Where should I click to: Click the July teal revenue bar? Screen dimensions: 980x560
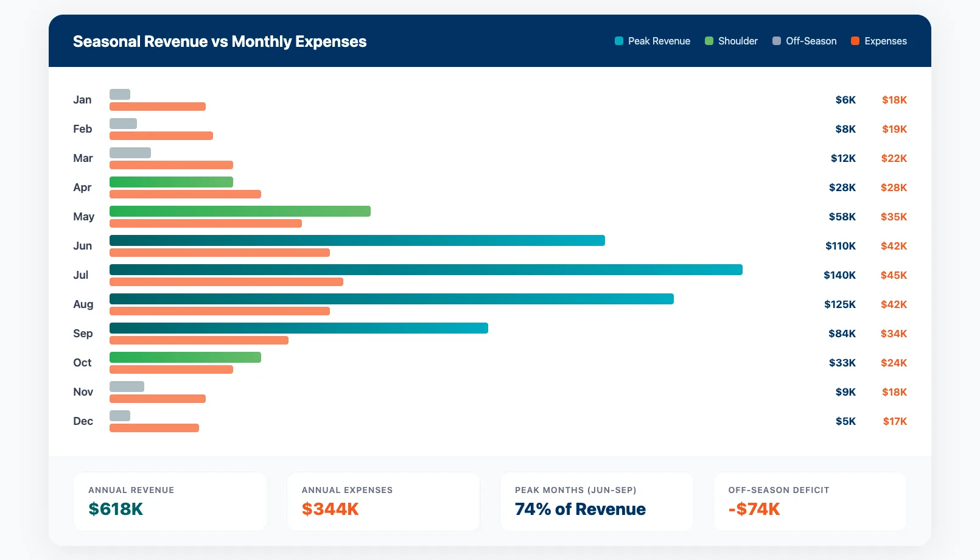pyautogui.click(x=426, y=270)
